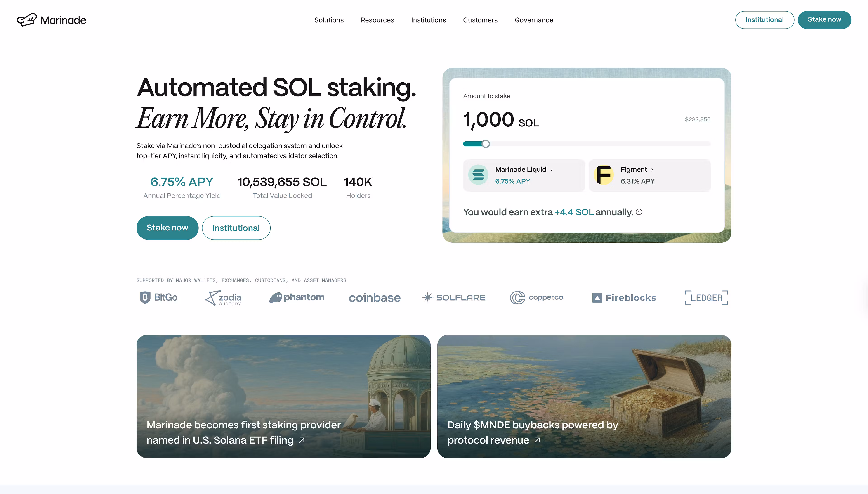Click the Ledger bracket logo
This screenshot has height=494, width=868.
pyautogui.click(x=706, y=298)
